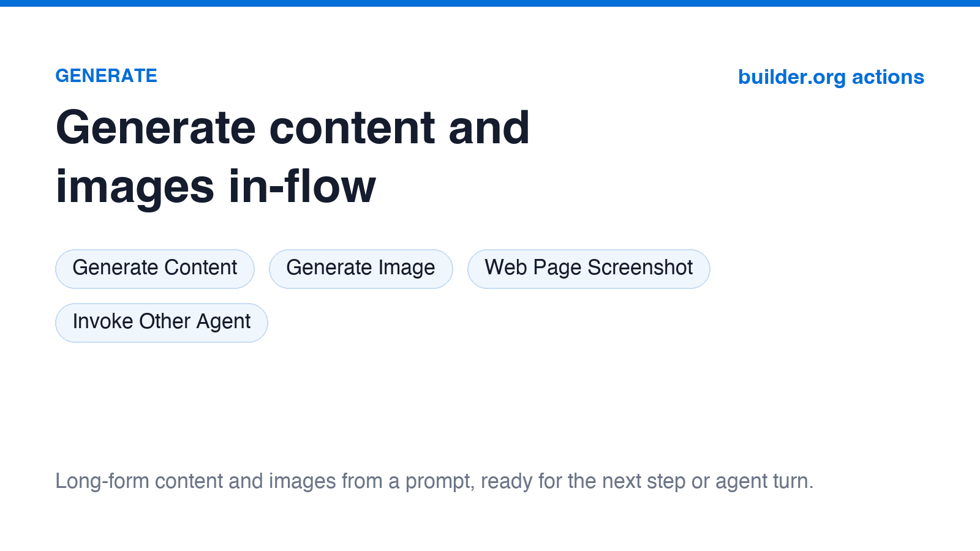
Task: Click the heading line "images in-flow"
Action: [216, 186]
